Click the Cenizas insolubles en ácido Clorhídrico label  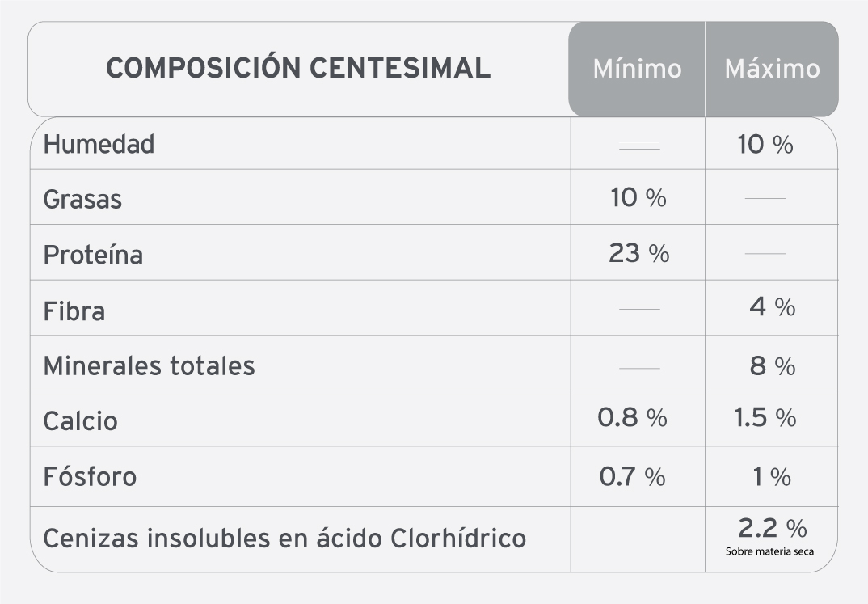pyautogui.click(x=284, y=539)
